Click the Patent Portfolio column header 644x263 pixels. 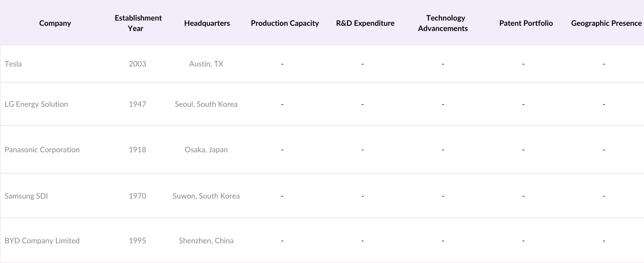526,23
